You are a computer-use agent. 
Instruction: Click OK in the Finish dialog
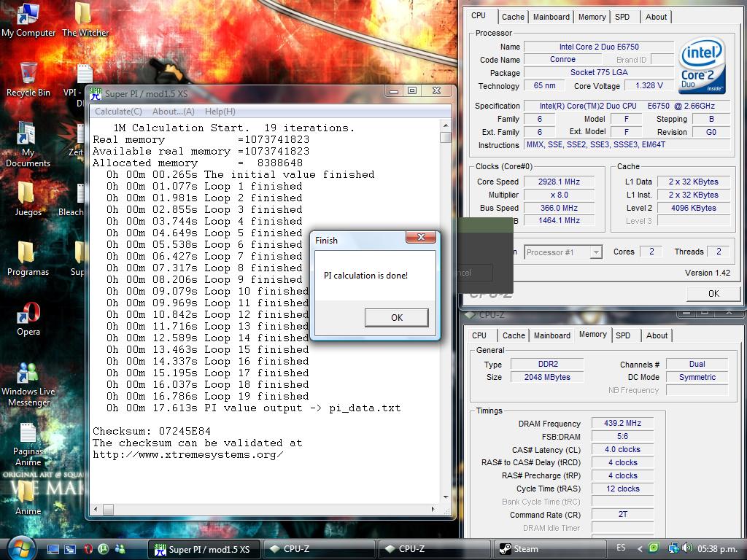(396, 318)
